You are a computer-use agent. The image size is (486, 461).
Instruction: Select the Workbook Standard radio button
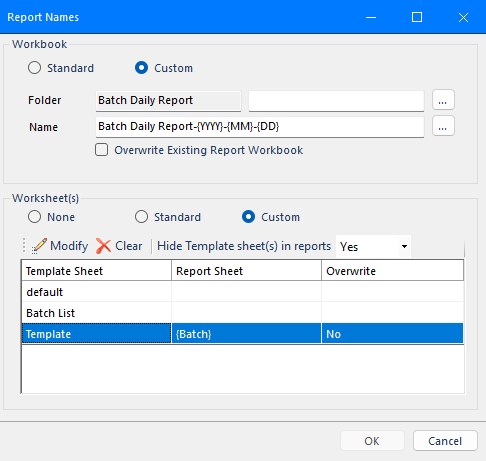35,68
